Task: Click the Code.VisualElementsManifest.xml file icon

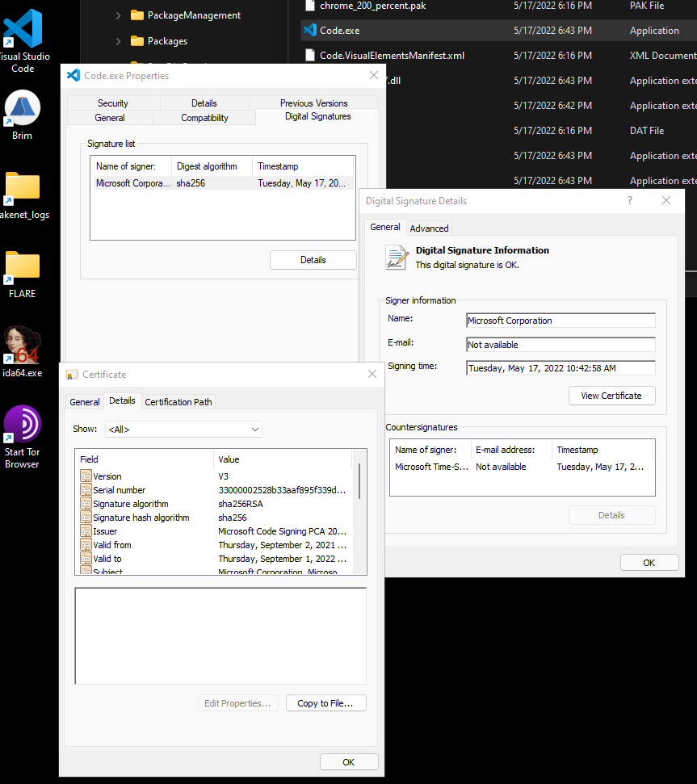Action: click(310, 55)
